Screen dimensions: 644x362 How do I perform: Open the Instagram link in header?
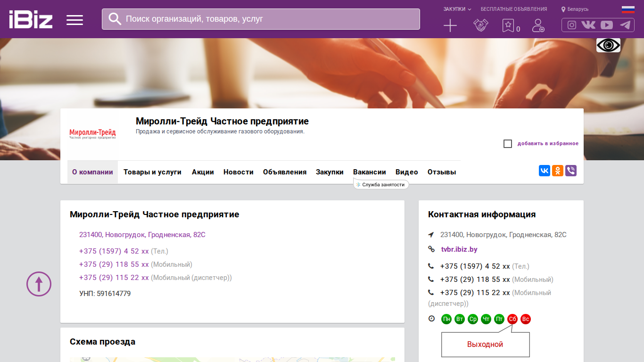point(572,25)
